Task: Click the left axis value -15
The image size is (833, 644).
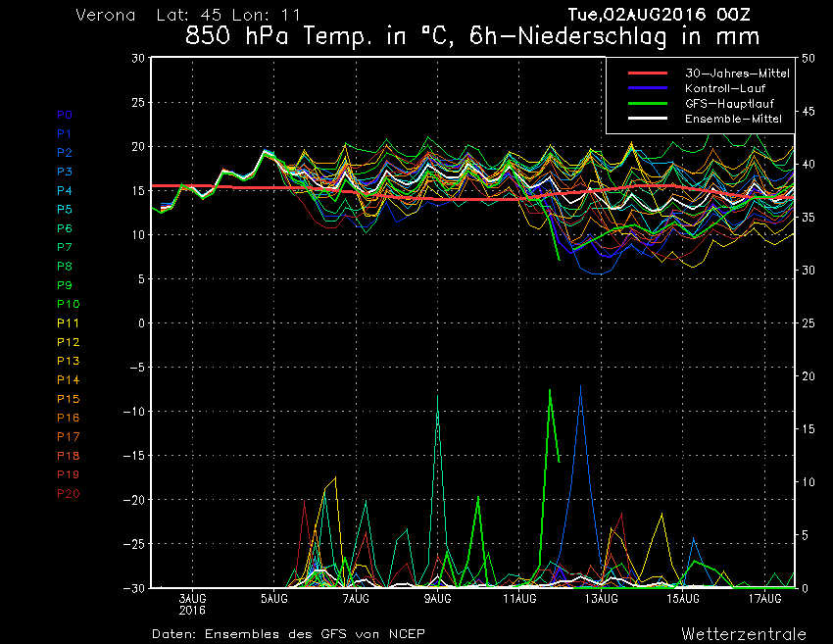Action: pyautogui.click(x=134, y=456)
